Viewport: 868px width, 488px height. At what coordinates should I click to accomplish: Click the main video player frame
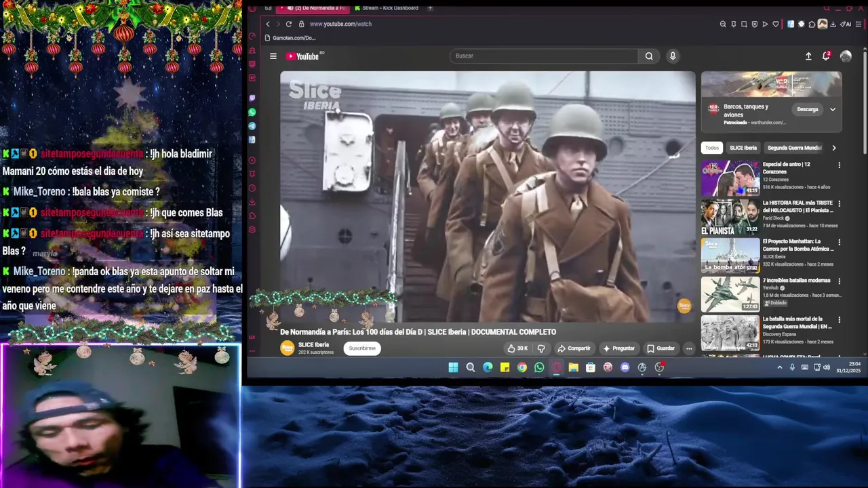(488, 197)
